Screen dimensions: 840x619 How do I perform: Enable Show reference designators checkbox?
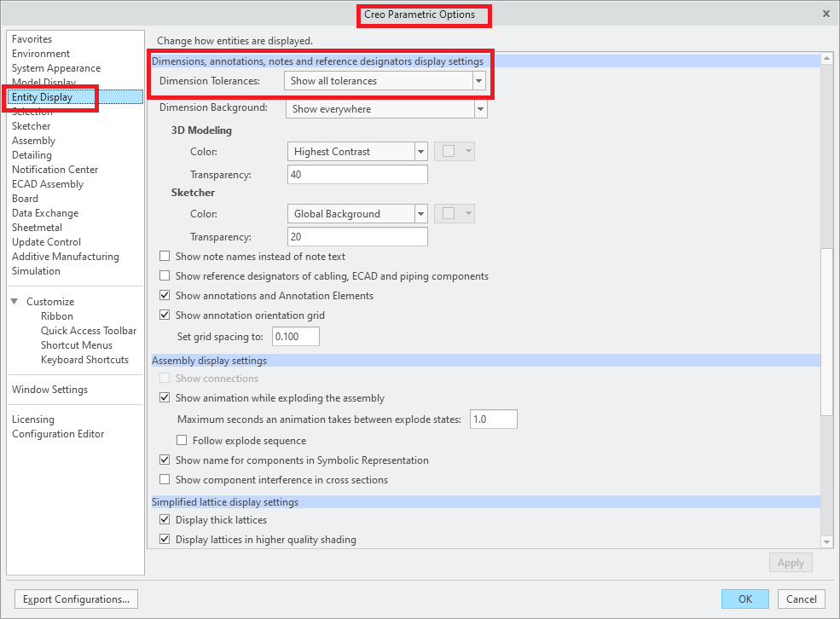(x=165, y=275)
